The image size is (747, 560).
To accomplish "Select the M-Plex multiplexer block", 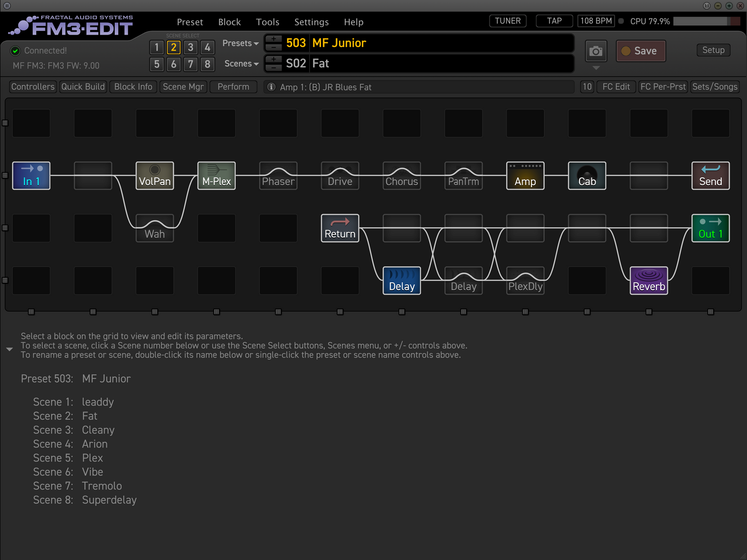I will [x=217, y=176].
